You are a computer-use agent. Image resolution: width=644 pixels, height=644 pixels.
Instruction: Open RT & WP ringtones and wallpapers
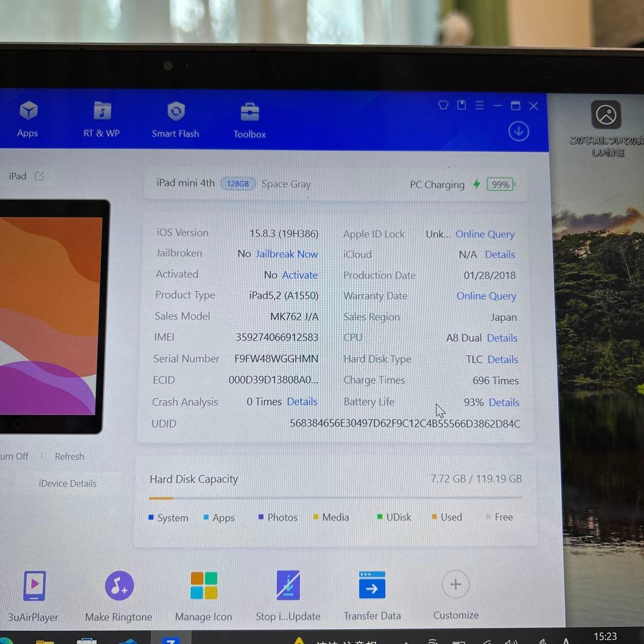pyautogui.click(x=102, y=112)
